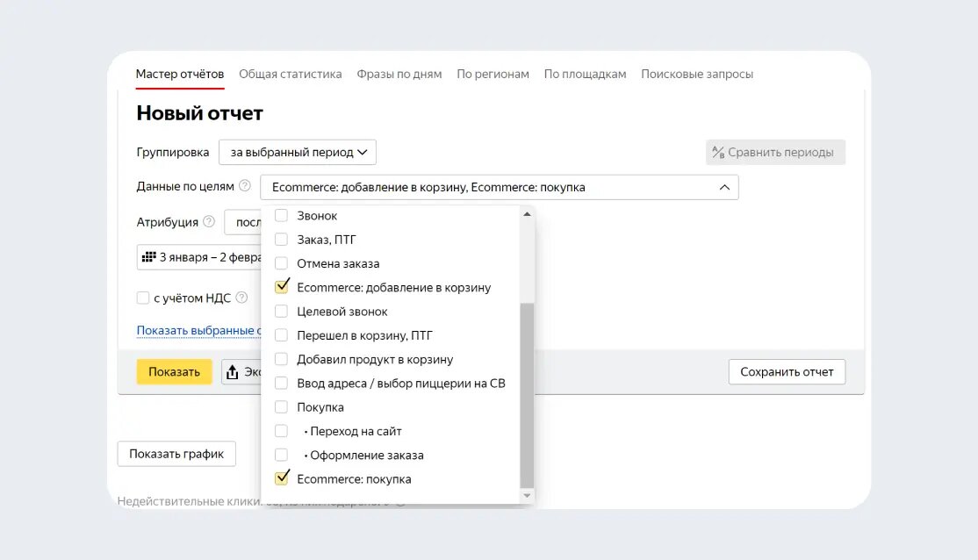Click Сравнить периоды button
The height and width of the screenshot is (560, 978).
click(775, 152)
